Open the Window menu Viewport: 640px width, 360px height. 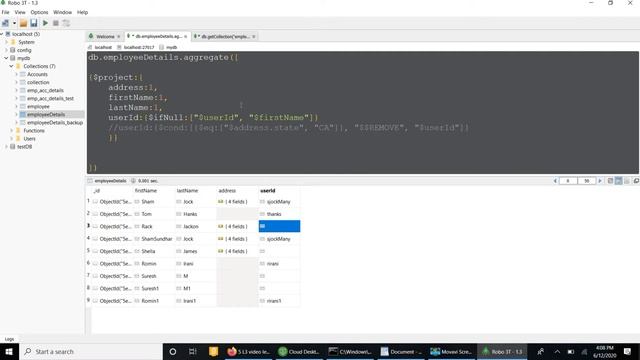click(x=62, y=12)
